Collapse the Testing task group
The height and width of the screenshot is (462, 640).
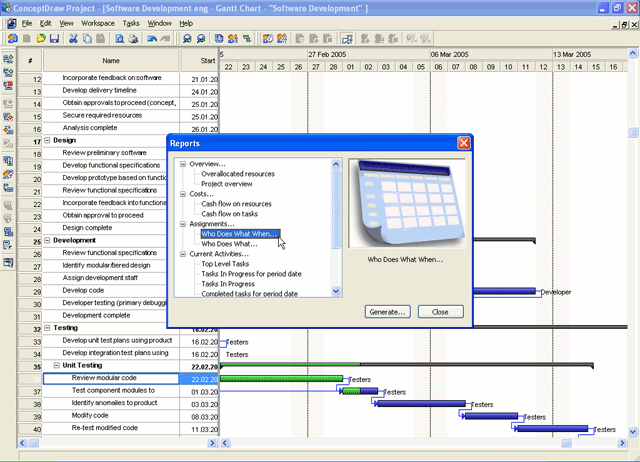[47, 328]
